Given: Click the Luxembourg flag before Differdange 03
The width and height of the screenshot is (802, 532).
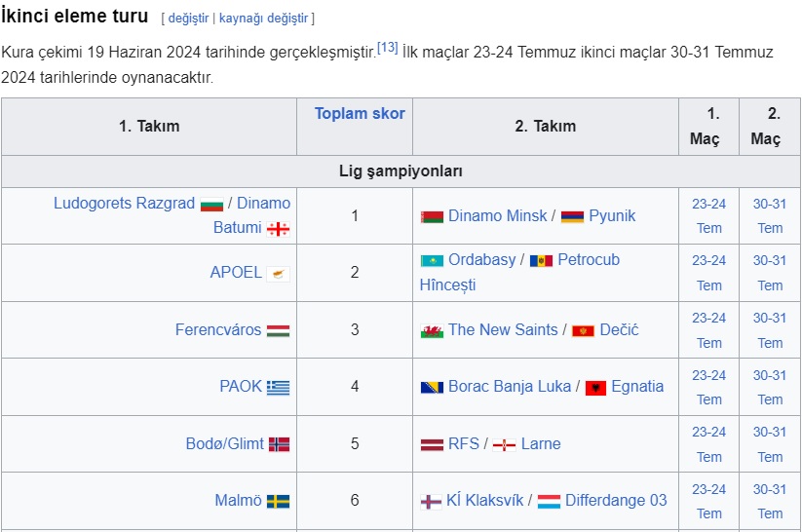Looking at the screenshot, I should (x=549, y=501).
